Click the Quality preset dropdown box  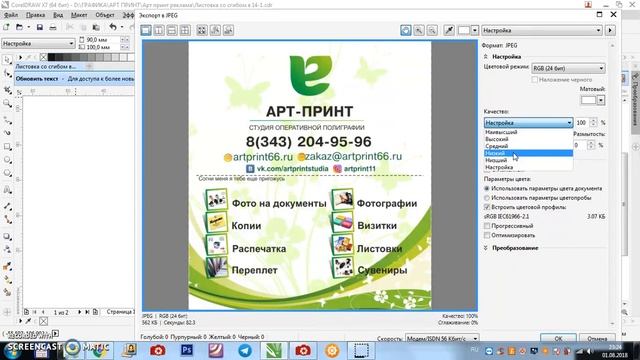(529, 122)
